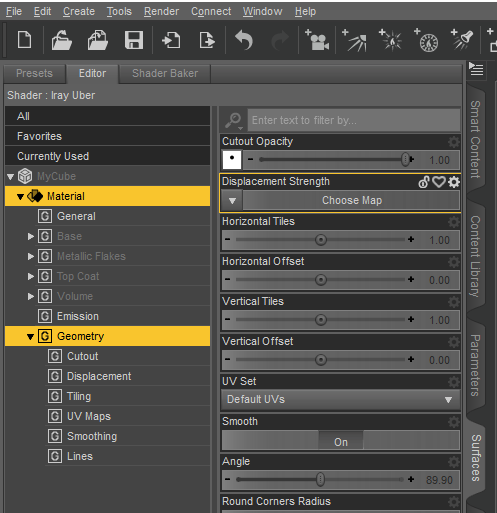Open Angle property gear settings
This screenshot has height=513, width=497.
(454, 462)
